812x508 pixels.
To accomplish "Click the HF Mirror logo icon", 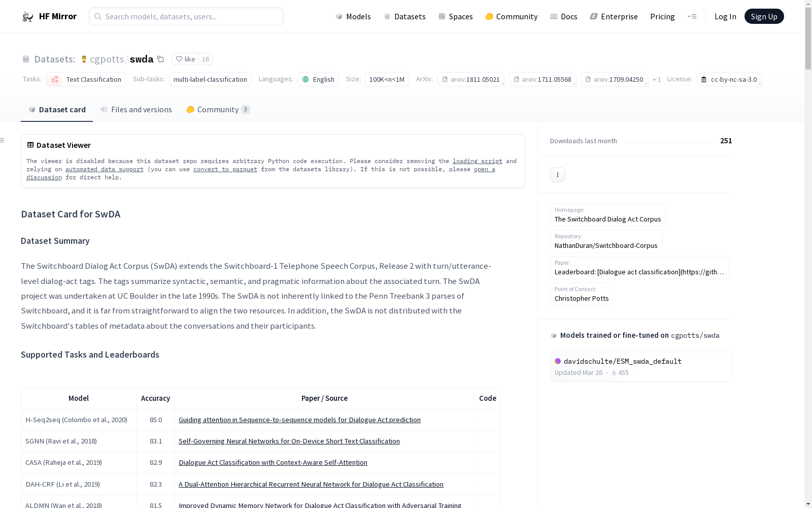I will tap(28, 17).
